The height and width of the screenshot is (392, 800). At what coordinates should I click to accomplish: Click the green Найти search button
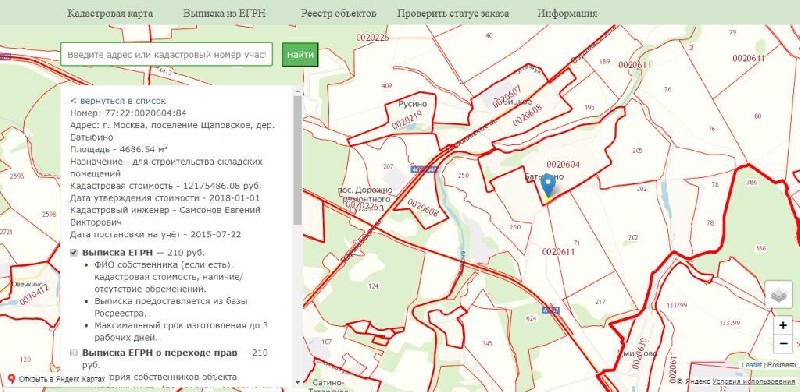pos(300,55)
